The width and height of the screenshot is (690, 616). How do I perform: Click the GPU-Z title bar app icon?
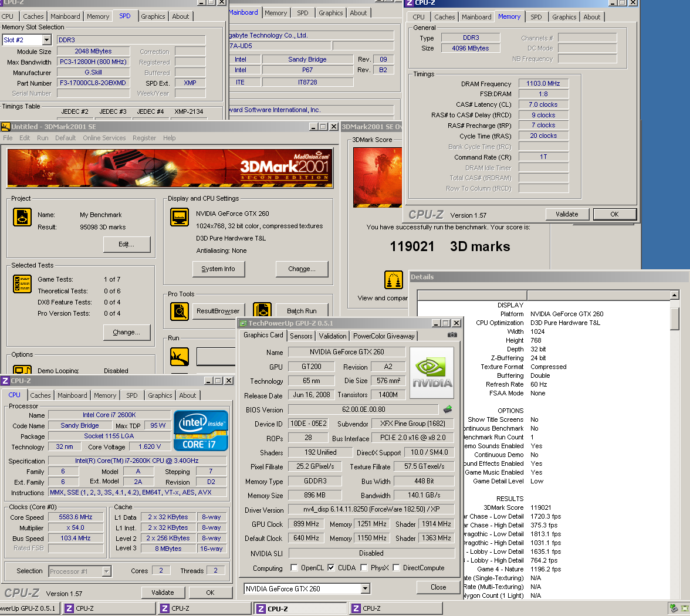(243, 323)
